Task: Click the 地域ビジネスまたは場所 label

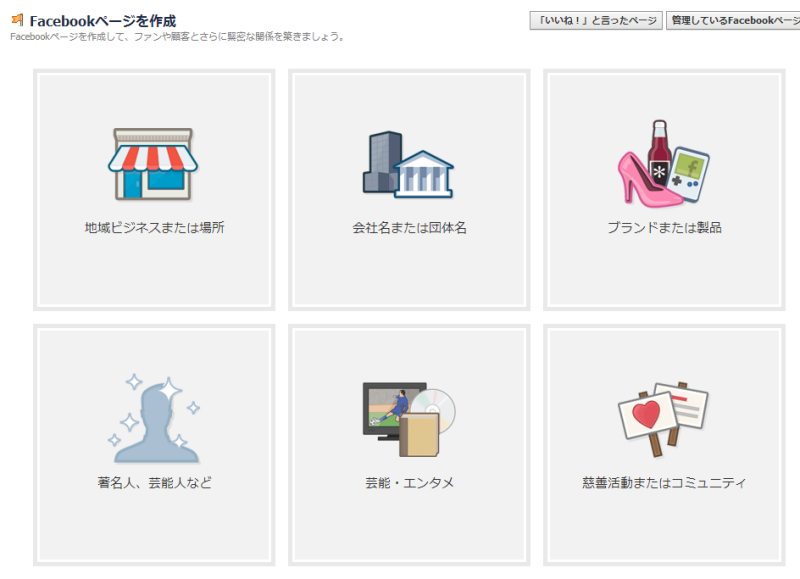Action: (154, 228)
